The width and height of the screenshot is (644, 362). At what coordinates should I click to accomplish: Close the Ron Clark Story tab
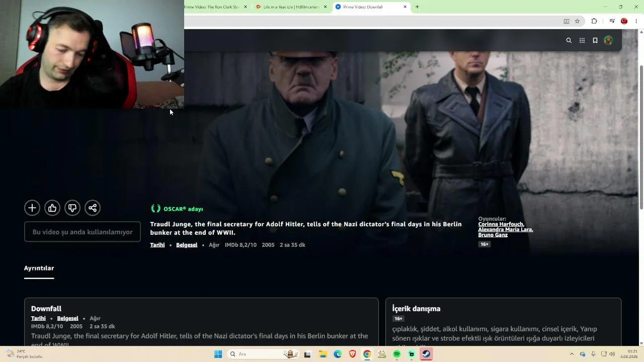[x=246, y=7]
